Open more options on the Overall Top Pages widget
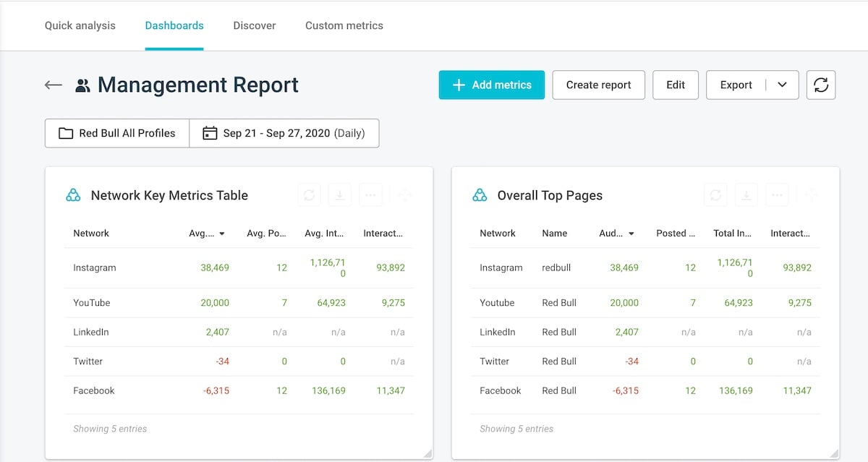 (x=777, y=194)
